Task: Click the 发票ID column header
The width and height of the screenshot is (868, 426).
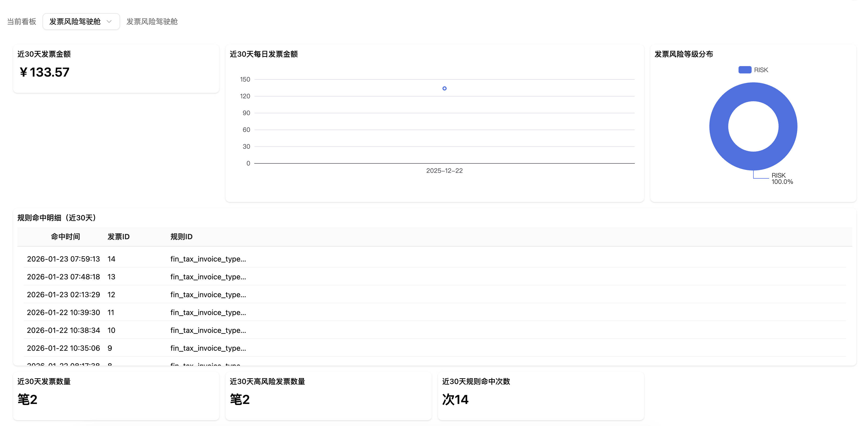Action: 118,237
